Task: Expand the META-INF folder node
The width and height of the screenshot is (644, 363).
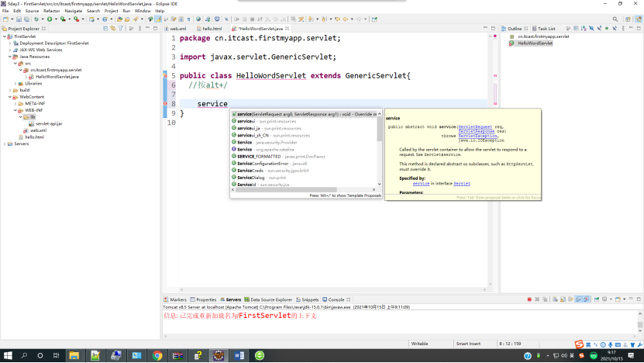Action: coord(15,104)
